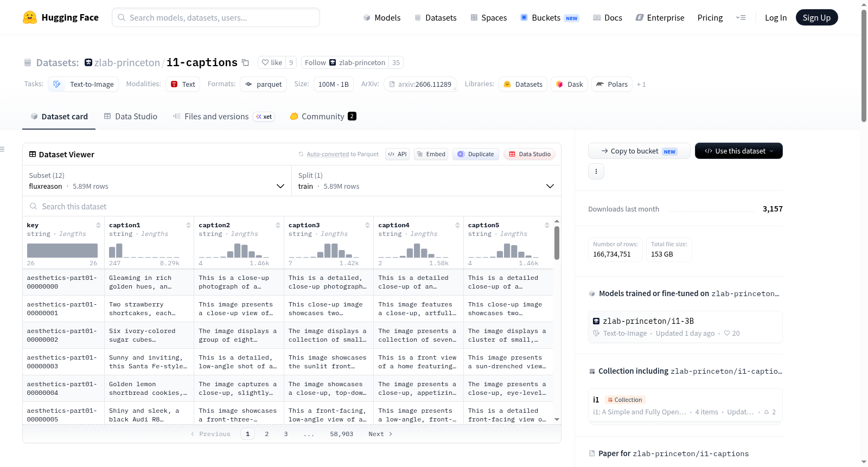
Task: Select the Dask library tag
Action: tap(569, 84)
